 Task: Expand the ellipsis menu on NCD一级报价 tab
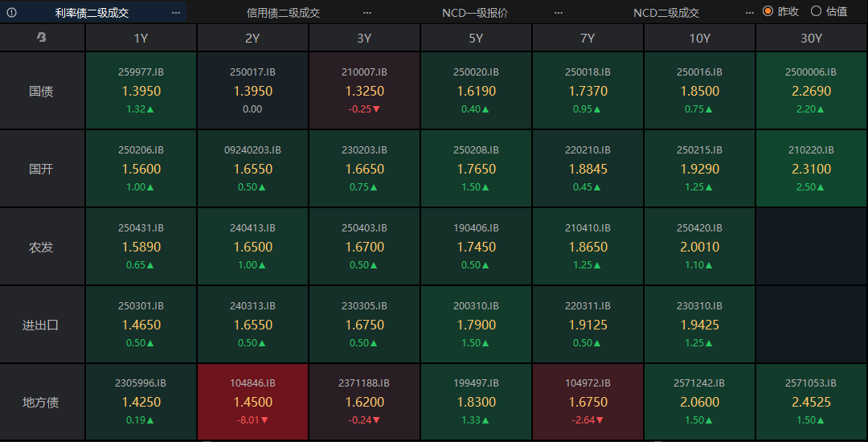tap(559, 12)
